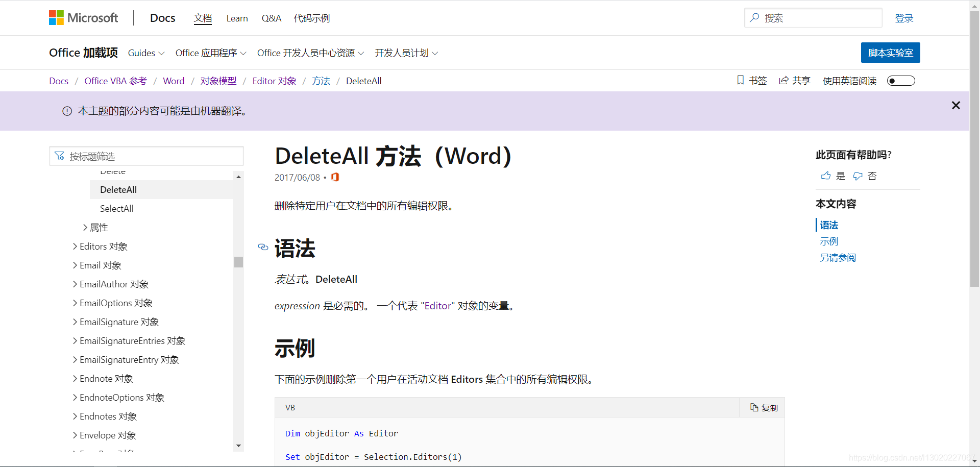Click the sidebar tree scrollbar thumb

pyautogui.click(x=238, y=262)
